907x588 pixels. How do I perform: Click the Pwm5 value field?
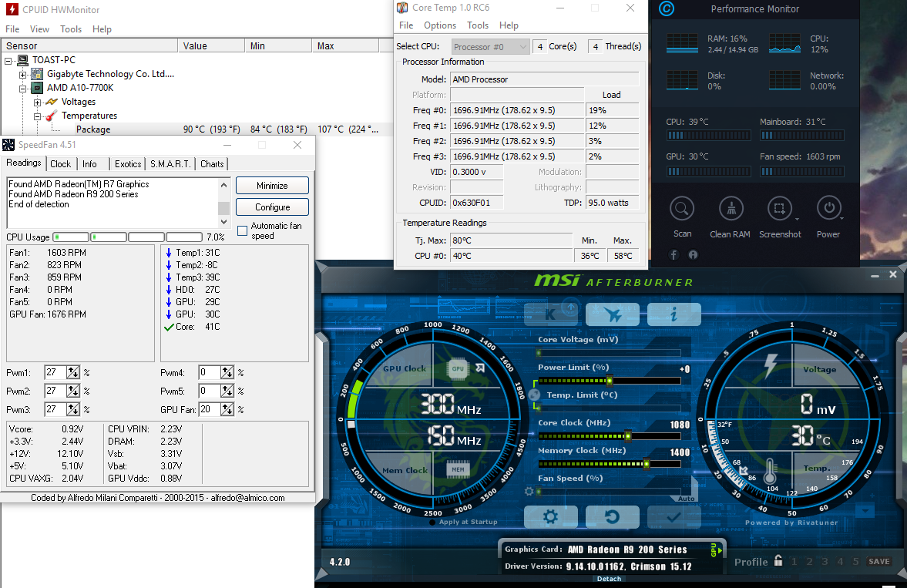click(210, 391)
